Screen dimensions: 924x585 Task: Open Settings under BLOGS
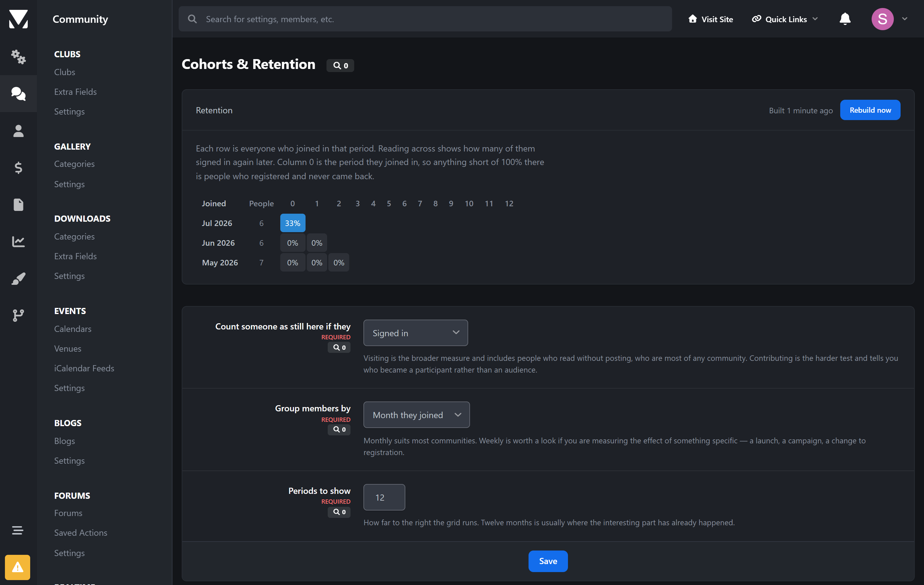pos(69,461)
